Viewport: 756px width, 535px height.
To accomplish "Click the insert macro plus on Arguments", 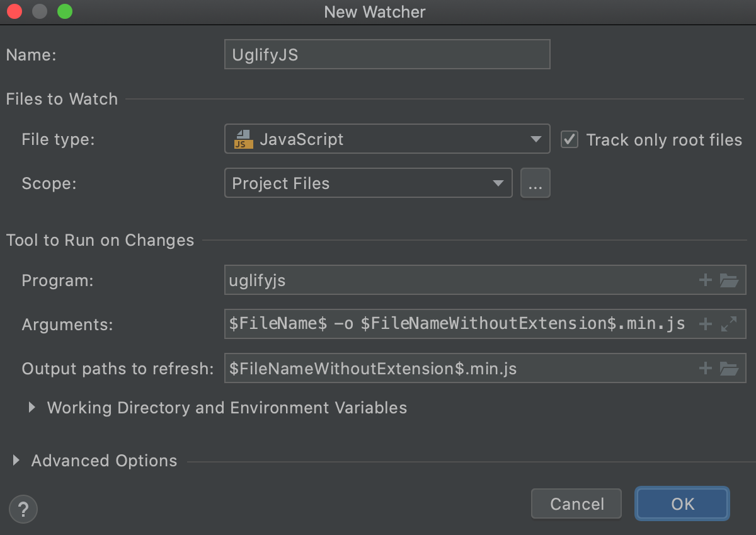I will 705,324.
